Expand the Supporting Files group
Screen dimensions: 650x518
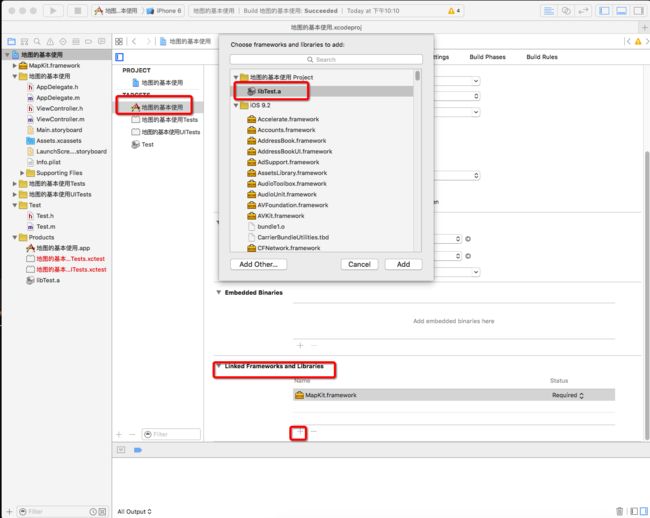[x=22, y=173]
